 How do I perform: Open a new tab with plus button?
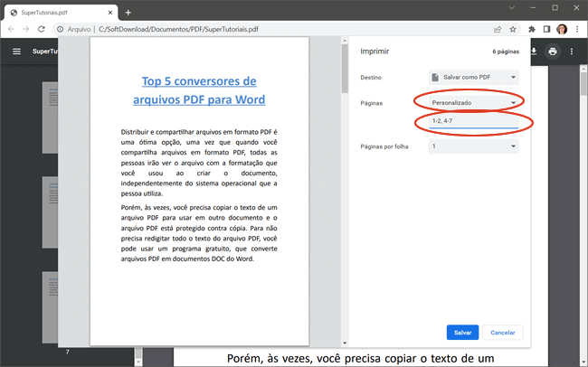coord(128,12)
